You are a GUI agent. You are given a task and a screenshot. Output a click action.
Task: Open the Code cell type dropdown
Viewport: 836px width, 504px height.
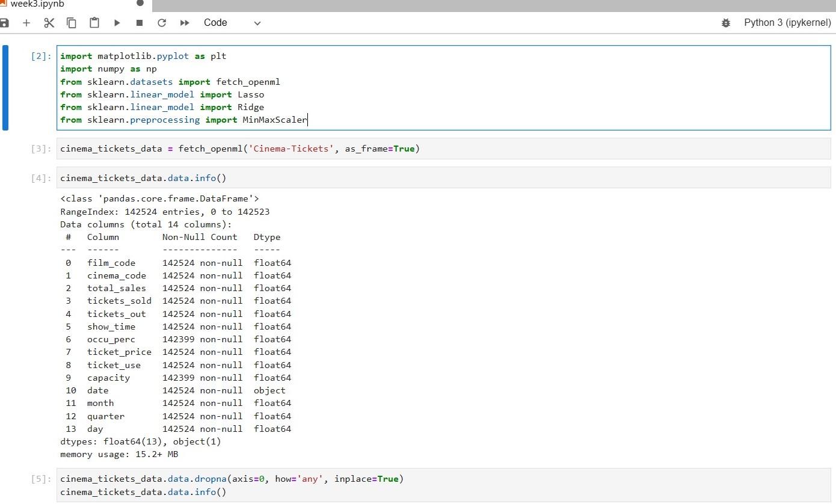click(x=232, y=23)
